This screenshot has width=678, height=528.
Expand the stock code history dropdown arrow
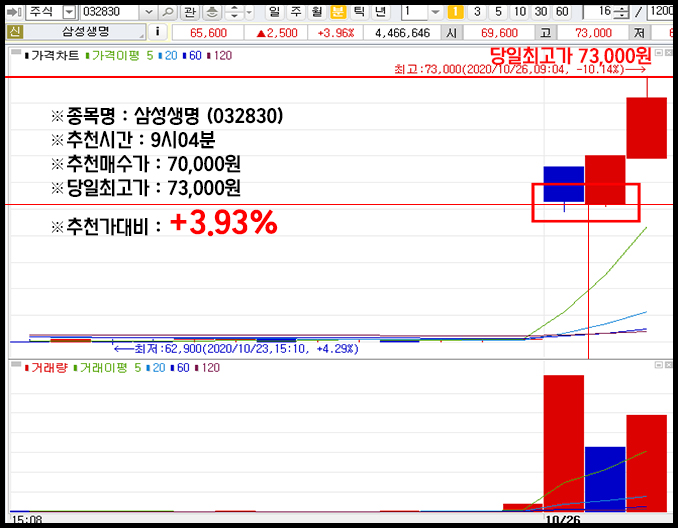pyautogui.click(x=148, y=12)
